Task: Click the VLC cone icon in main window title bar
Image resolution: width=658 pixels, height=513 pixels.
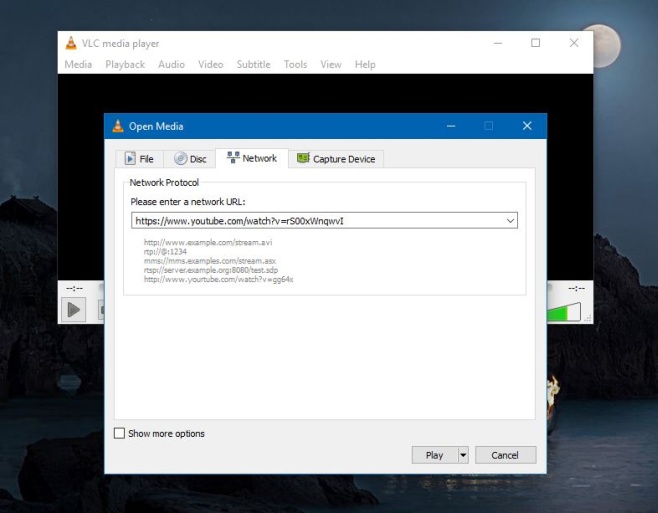Action: [x=71, y=43]
